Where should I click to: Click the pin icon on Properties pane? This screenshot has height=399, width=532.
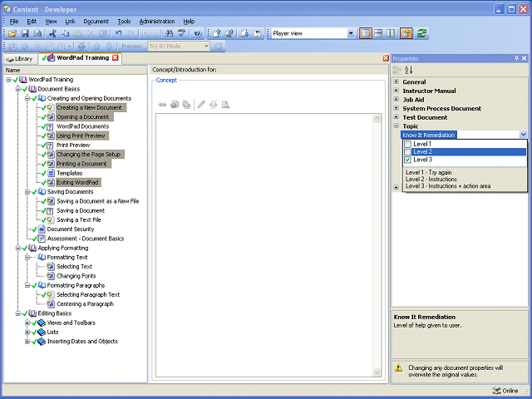pyautogui.click(x=516, y=58)
